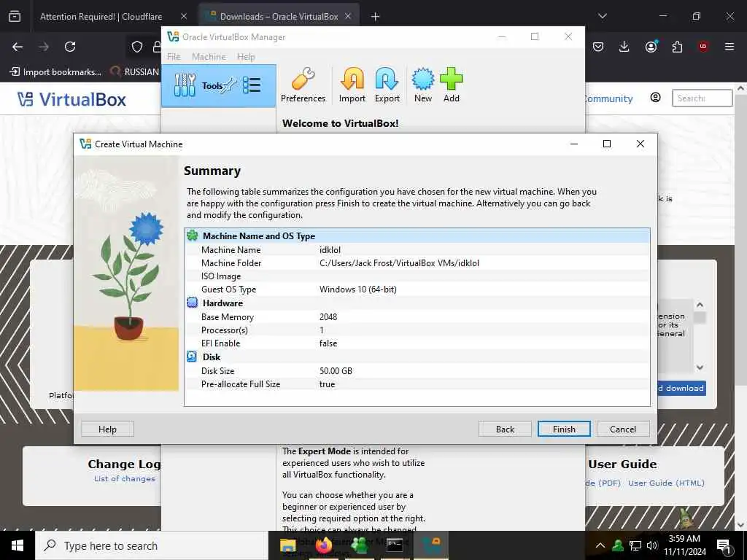747x560 pixels.
Task: Show hidden system tray icons
Action: (600, 545)
